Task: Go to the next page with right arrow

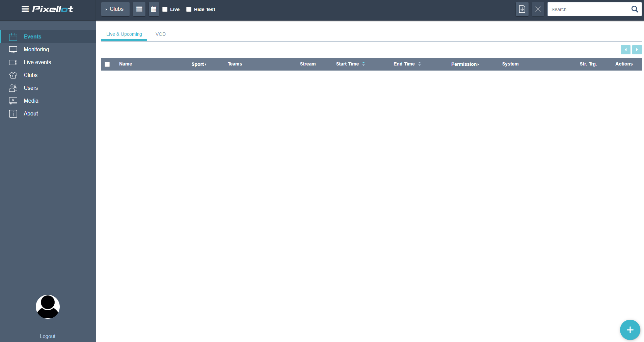Action: pyautogui.click(x=637, y=50)
